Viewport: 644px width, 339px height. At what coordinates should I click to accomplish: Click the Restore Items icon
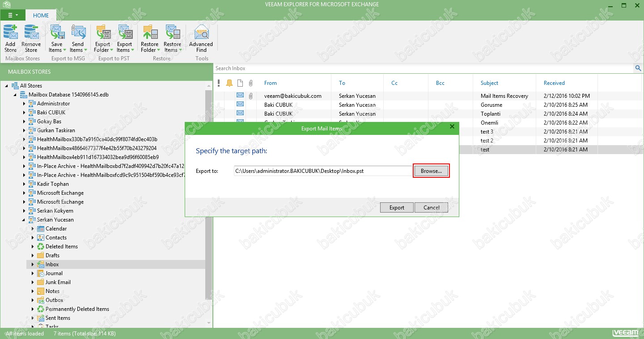(x=173, y=32)
